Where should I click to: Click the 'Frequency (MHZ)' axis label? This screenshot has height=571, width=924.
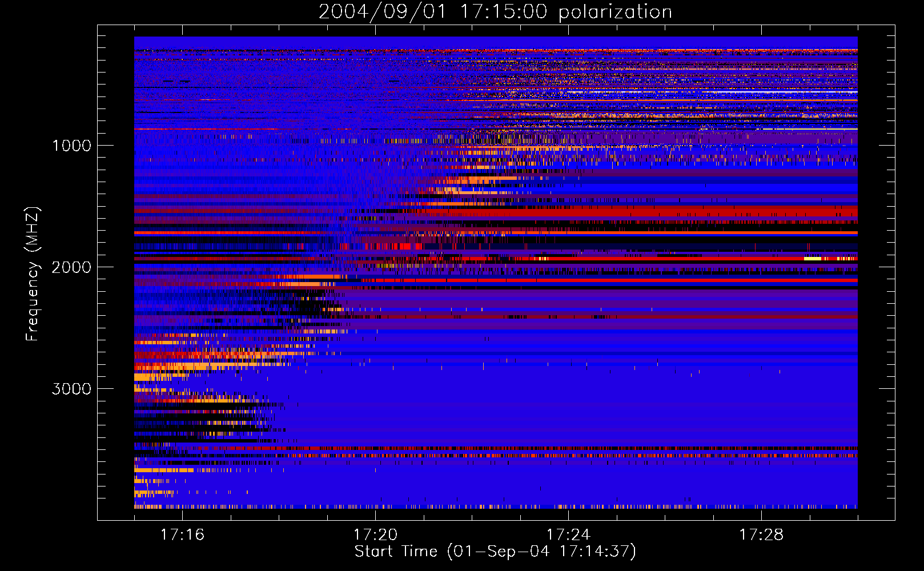click(33, 274)
